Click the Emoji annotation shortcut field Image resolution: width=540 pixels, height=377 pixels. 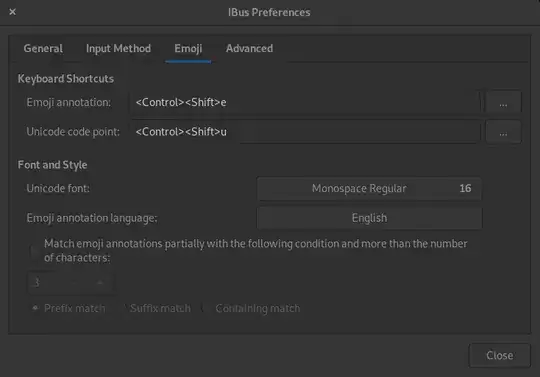[305, 102]
